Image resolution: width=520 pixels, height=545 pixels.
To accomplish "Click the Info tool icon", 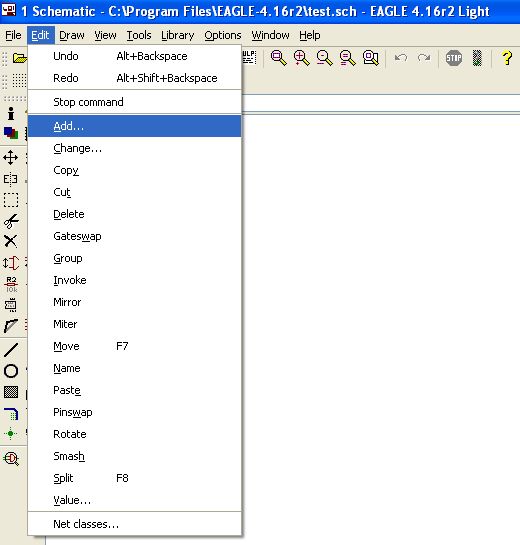I will point(11,114).
